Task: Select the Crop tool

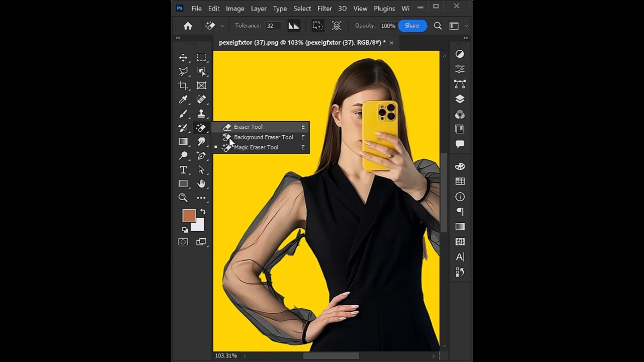Action: (183, 85)
